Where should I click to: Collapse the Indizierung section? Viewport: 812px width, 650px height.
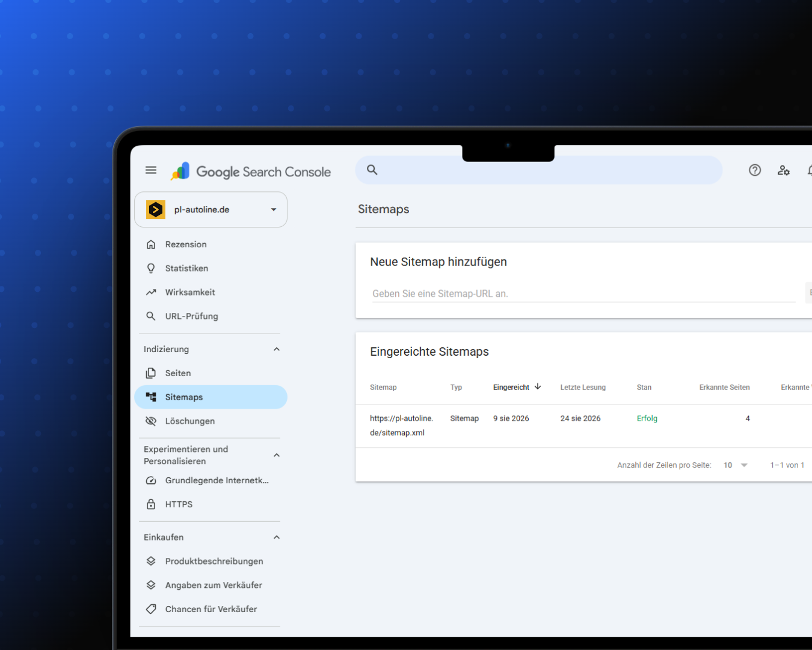tap(277, 349)
